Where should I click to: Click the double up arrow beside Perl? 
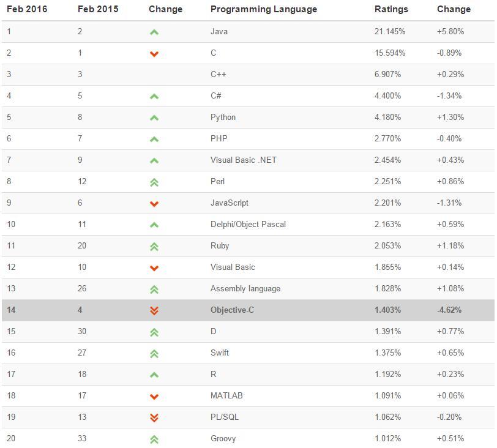tap(154, 182)
